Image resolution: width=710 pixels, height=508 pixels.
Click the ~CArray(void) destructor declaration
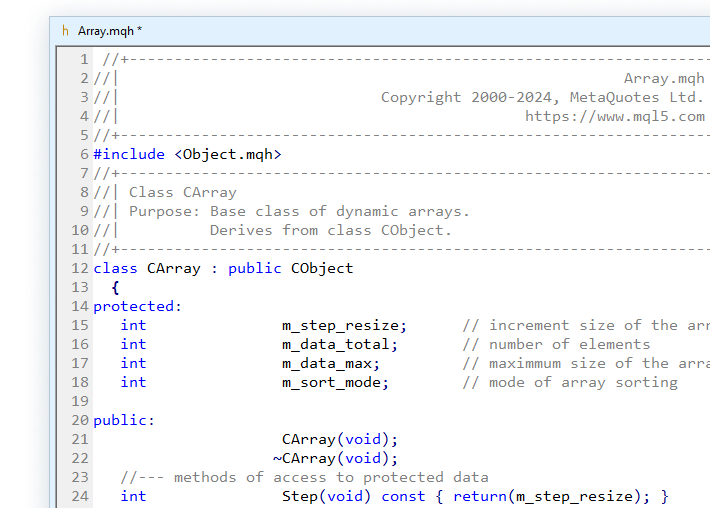pyautogui.click(x=336, y=459)
